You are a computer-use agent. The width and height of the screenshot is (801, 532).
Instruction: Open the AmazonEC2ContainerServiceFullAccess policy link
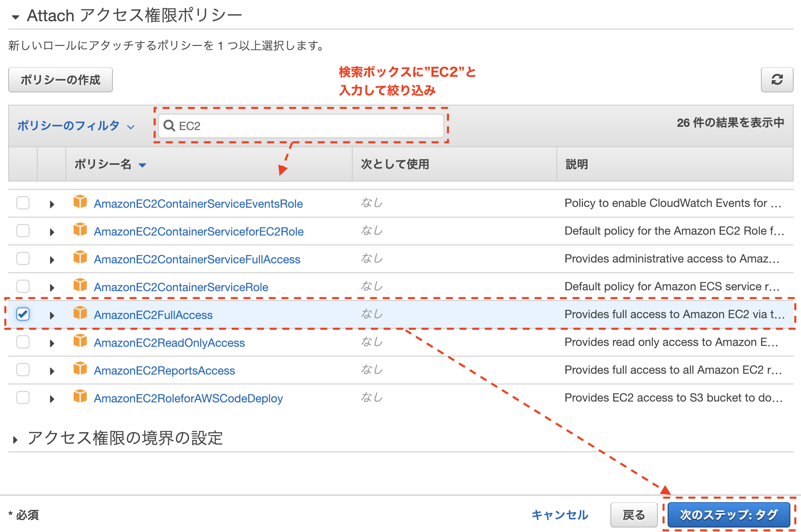197,258
